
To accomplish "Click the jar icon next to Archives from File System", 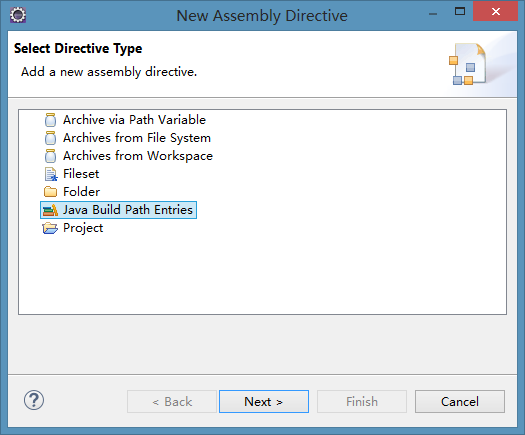I will [x=50, y=138].
